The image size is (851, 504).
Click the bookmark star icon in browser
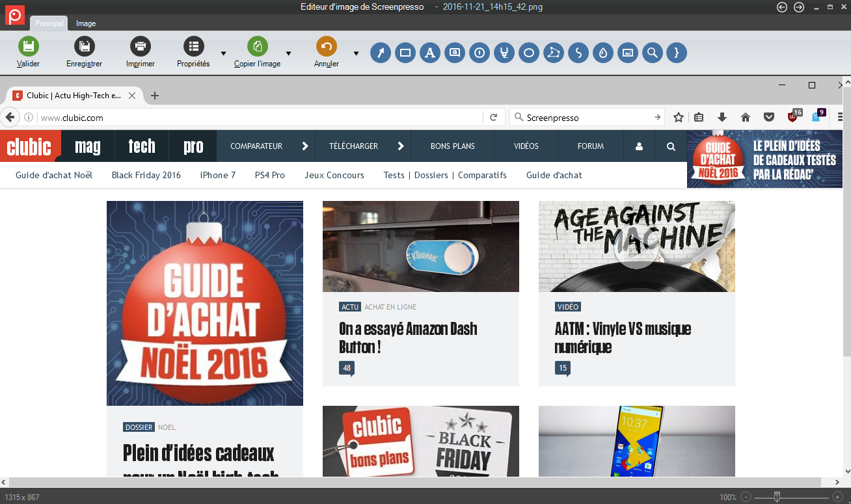tap(679, 117)
